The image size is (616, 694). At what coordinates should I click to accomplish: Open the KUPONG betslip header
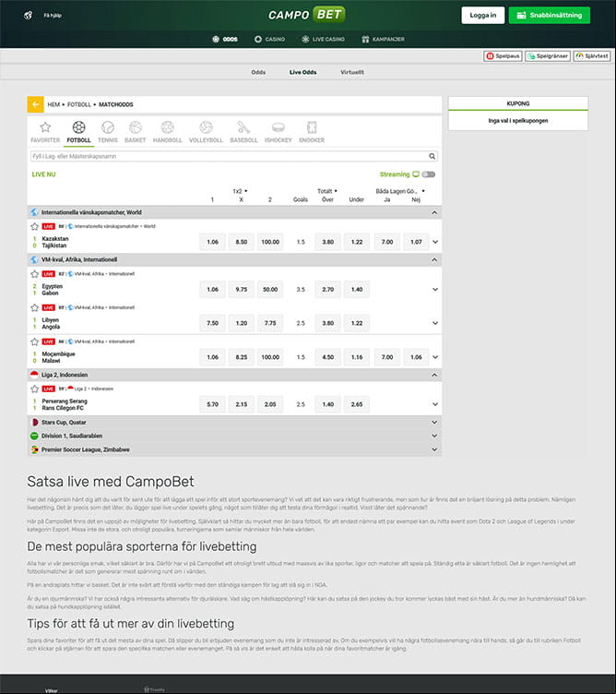tap(518, 103)
